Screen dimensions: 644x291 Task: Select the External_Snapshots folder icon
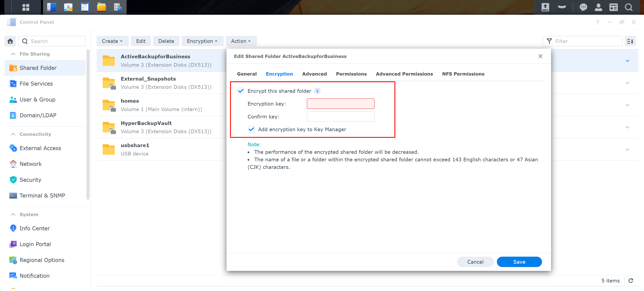109,83
